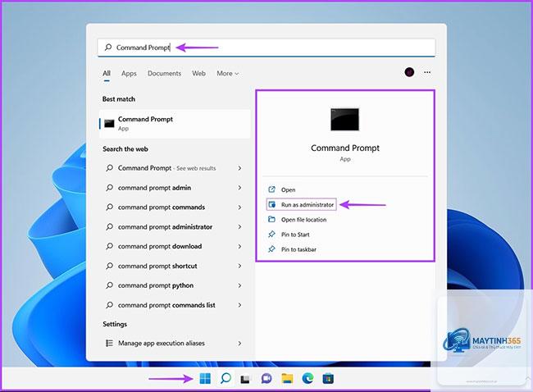Screen dimensions: 533x392
Task: Expand 'command prompt commands list' chevron
Action: [x=239, y=305]
